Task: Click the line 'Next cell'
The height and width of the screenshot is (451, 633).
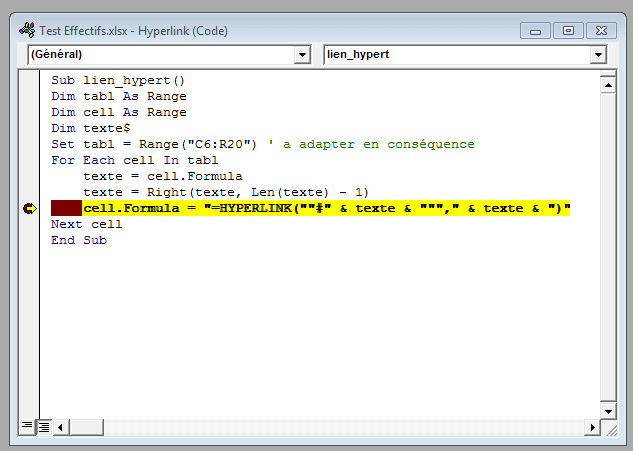Action: pyautogui.click(x=86, y=224)
